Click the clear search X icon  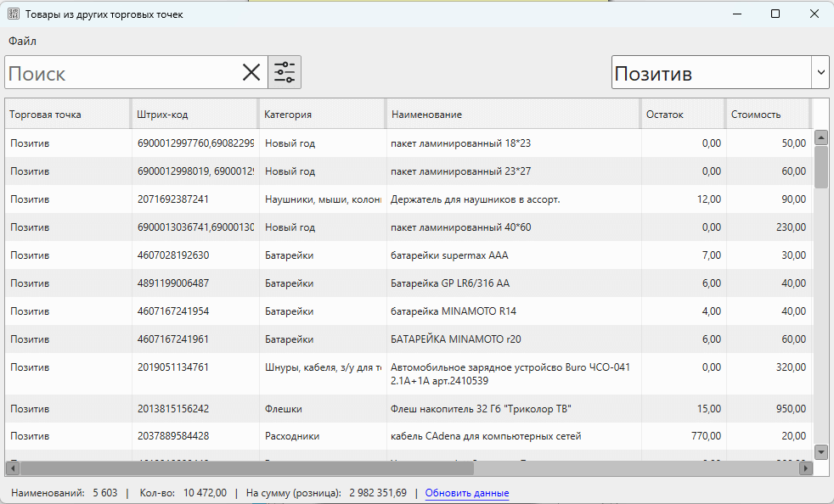251,73
